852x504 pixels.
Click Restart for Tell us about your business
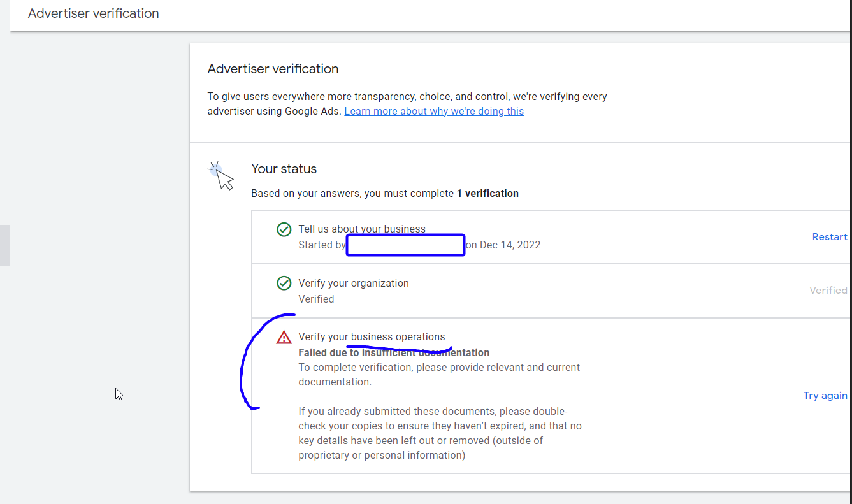coord(830,236)
